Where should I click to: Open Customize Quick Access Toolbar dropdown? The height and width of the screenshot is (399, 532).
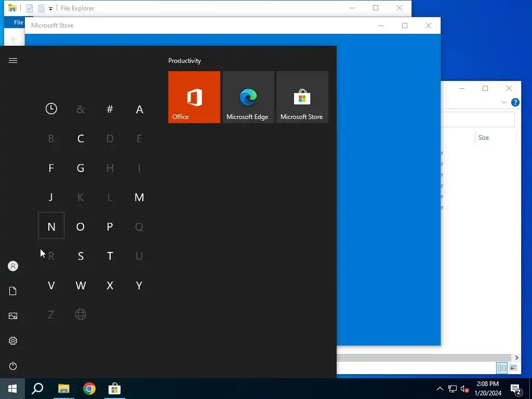coord(50,8)
